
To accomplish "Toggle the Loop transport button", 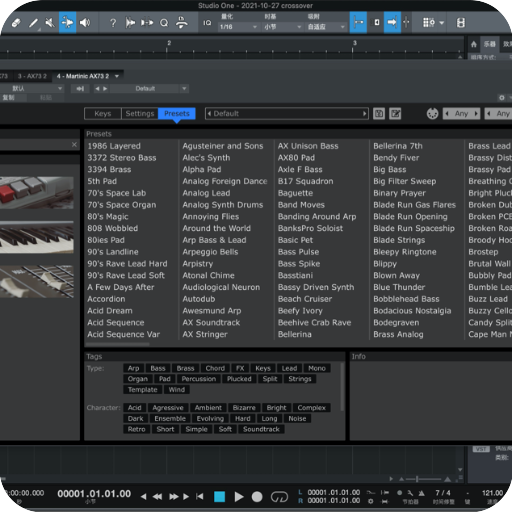I will tap(279, 497).
